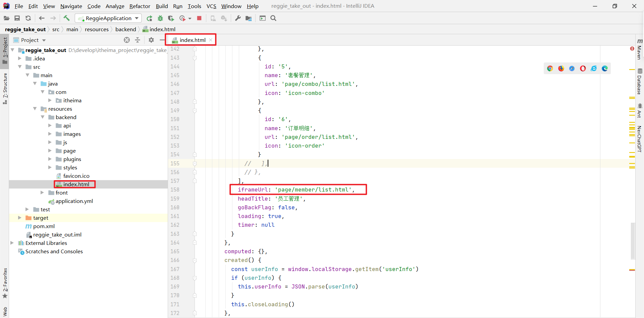Image resolution: width=644 pixels, height=318 pixels.
Task: Click backend in breadcrumb path
Action: tap(126, 30)
